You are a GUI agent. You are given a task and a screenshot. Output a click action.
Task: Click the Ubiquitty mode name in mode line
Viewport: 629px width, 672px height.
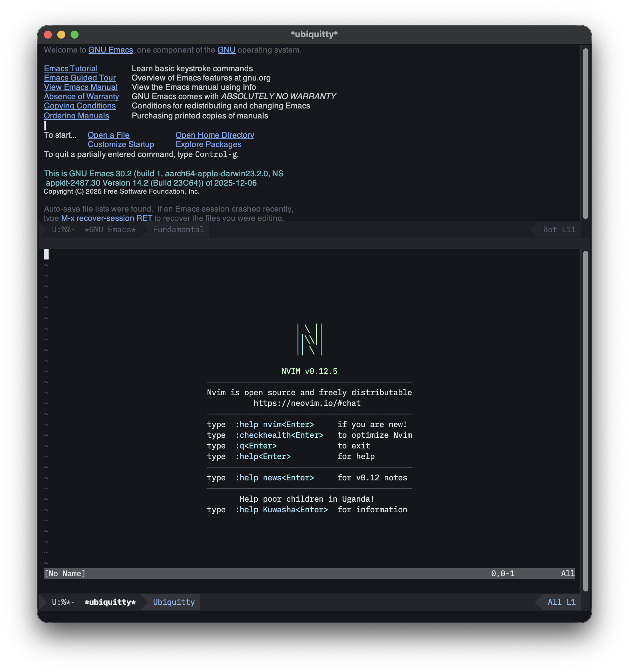pos(174,602)
